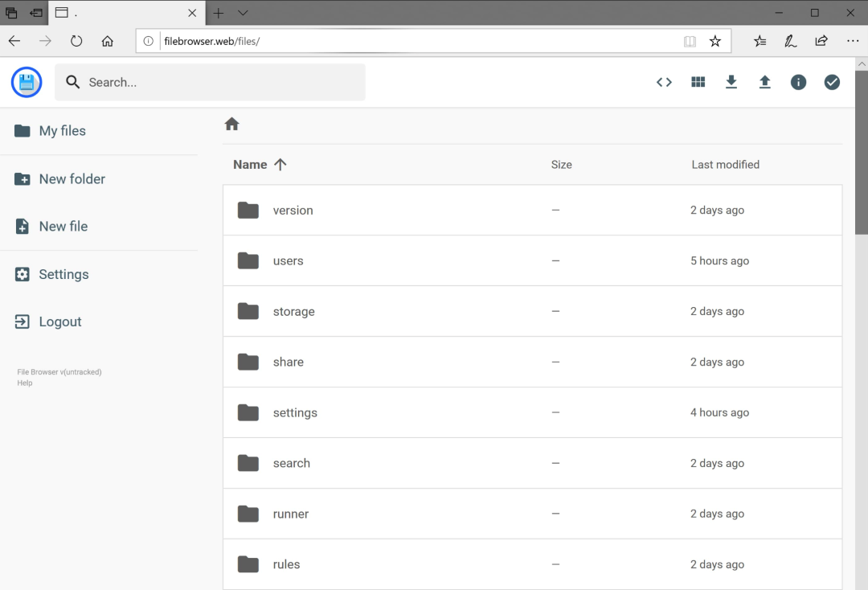
Task: Open the Help link
Action: tap(25, 383)
